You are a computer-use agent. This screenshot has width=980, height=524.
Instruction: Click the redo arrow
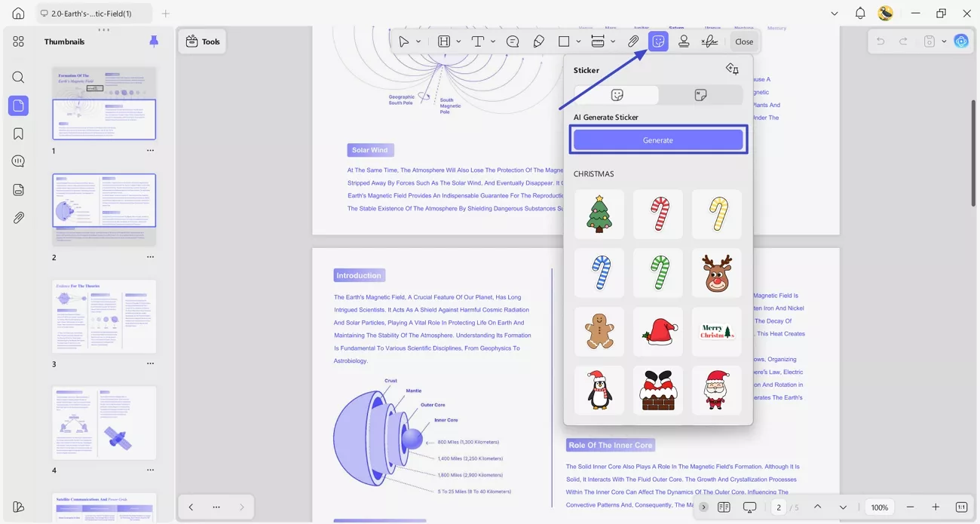pos(903,41)
